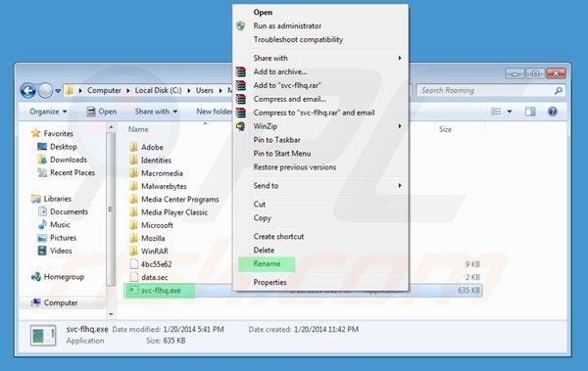Click the Name column header

point(138,129)
